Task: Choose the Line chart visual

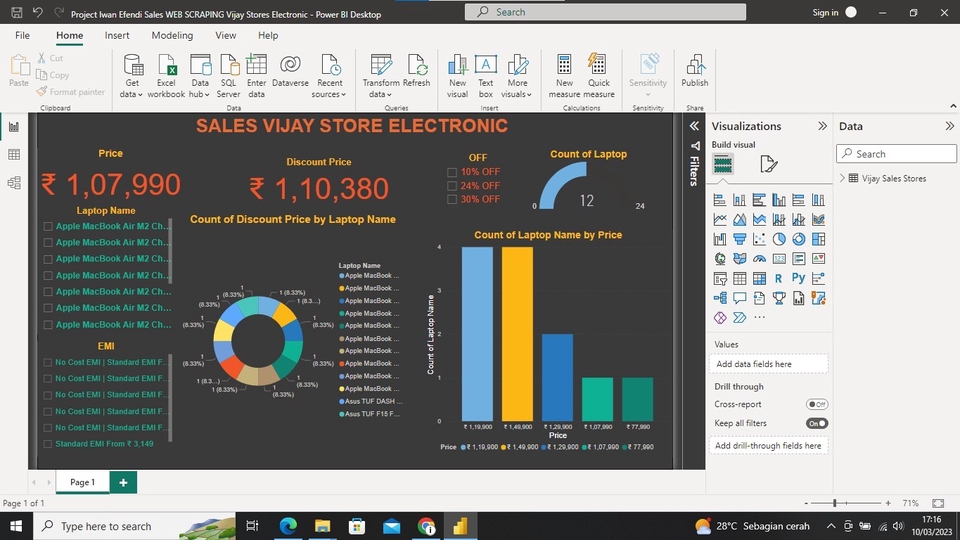Action: click(720, 220)
